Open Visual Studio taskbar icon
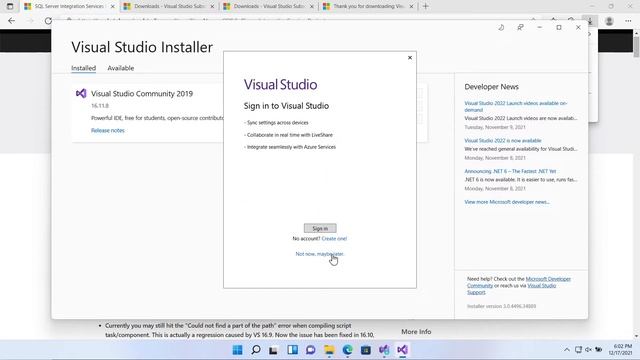The image size is (640, 360). click(402, 350)
